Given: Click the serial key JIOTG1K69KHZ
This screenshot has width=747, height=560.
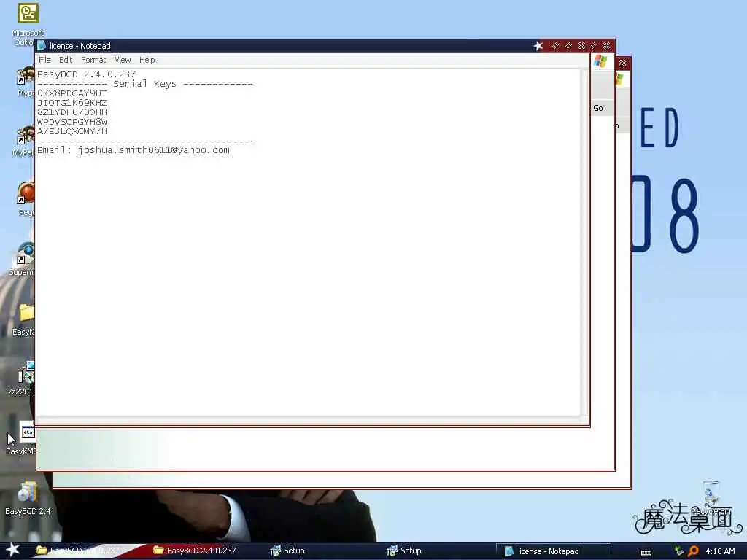Looking at the screenshot, I should (72, 103).
